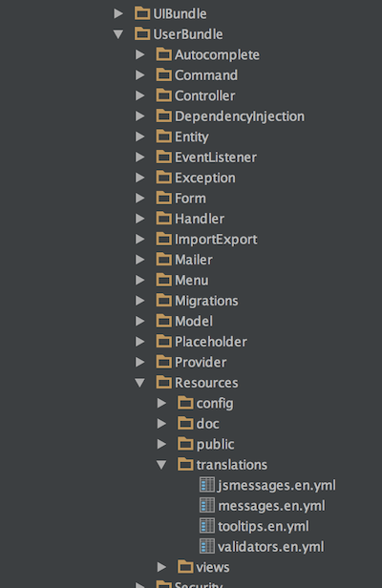Viewport: 382px width, 588px height.
Task: Click the messages.en.yml file icon
Action: click(207, 506)
